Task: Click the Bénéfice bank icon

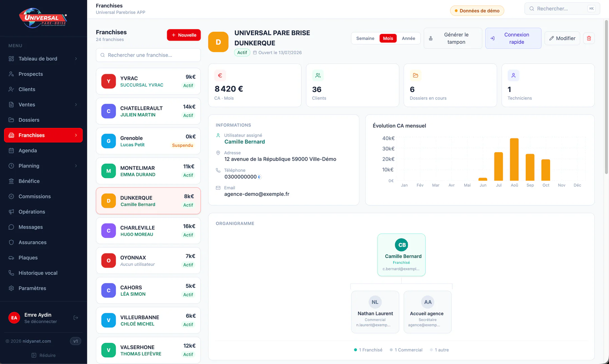Action: (x=11, y=181)
